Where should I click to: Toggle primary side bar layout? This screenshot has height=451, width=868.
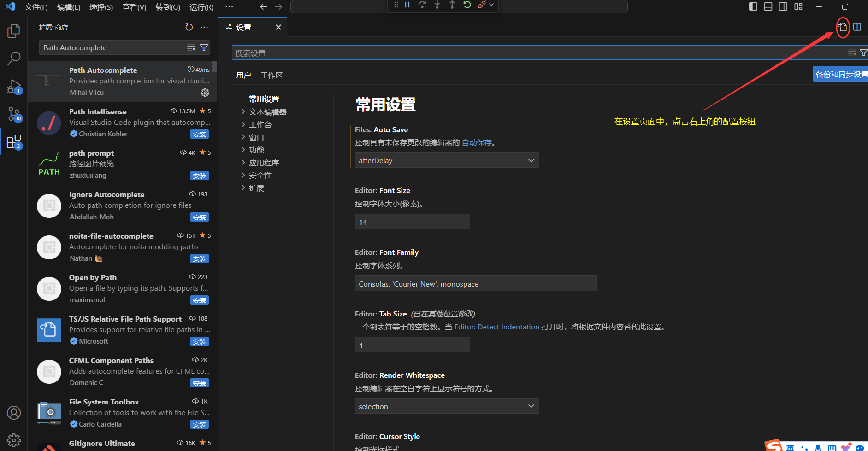pos(753,6)
